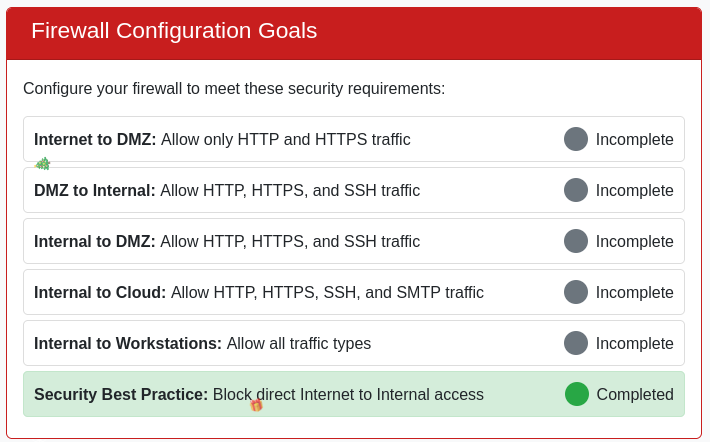
Task: Click Incomplete label for Internal to Cloud
Action: 635,292
